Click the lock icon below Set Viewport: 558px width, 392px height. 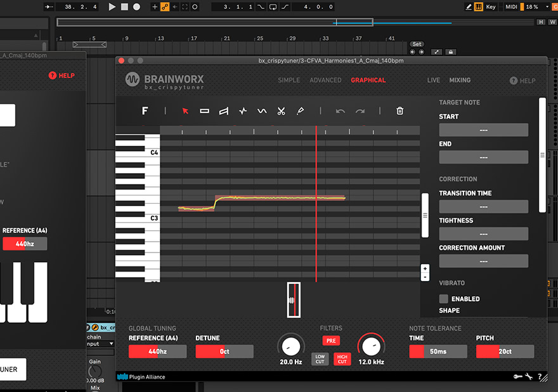(451, 52)
